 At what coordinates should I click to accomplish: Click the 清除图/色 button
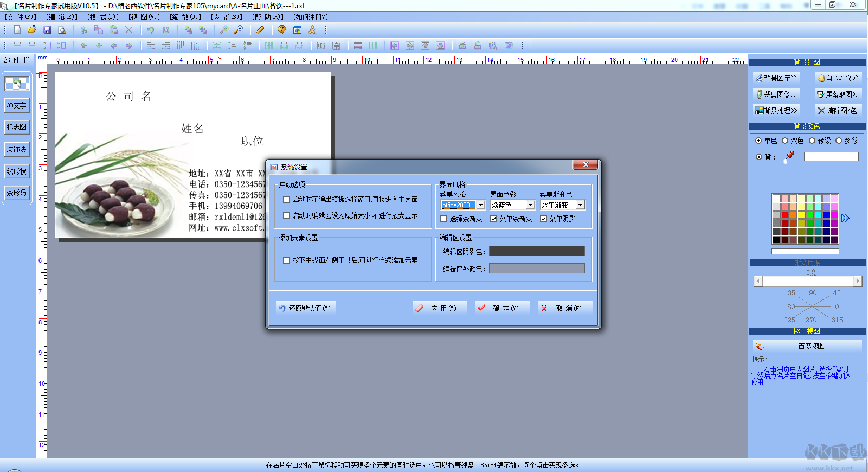838,111
